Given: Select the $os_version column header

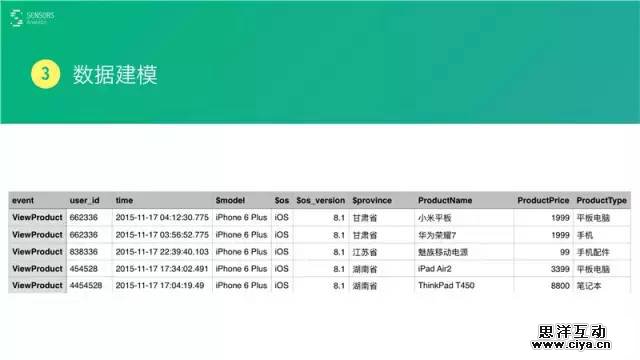Looking at the screenshot, I should 321,200.
